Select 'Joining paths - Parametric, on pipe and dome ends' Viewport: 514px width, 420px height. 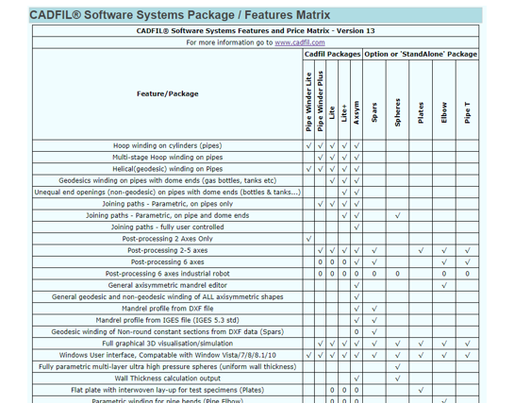[x=168, y=215]
